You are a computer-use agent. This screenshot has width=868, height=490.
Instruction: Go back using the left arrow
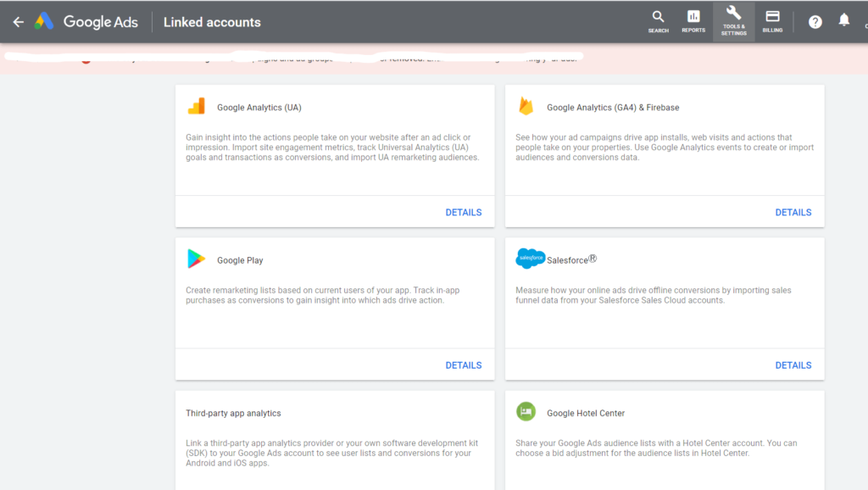pyautogui.click(x=19, y=22)
